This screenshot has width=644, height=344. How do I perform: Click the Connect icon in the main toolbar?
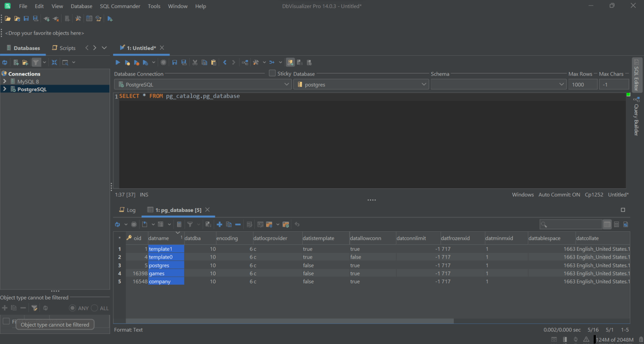click(47, 18)
